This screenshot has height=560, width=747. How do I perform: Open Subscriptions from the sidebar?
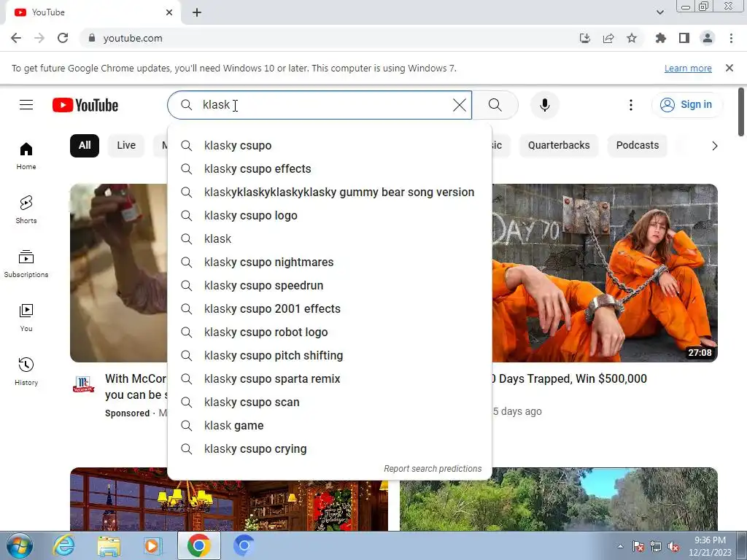[x=26, y=263]
